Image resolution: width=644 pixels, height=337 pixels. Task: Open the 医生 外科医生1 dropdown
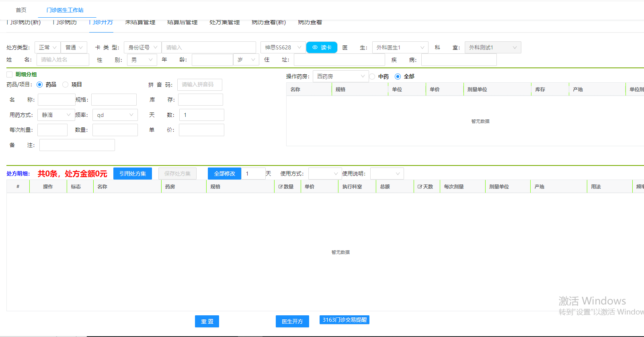pyautogui.click(x=400, y=47)
